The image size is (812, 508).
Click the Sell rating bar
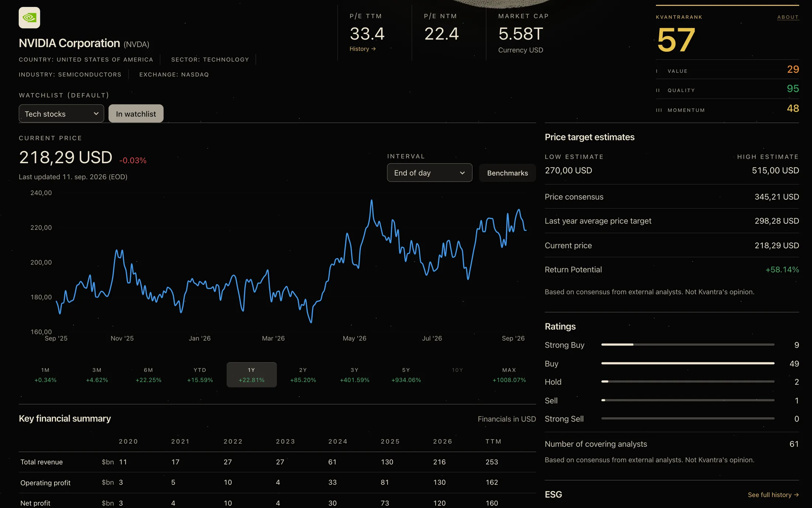(x=688, y=400)
